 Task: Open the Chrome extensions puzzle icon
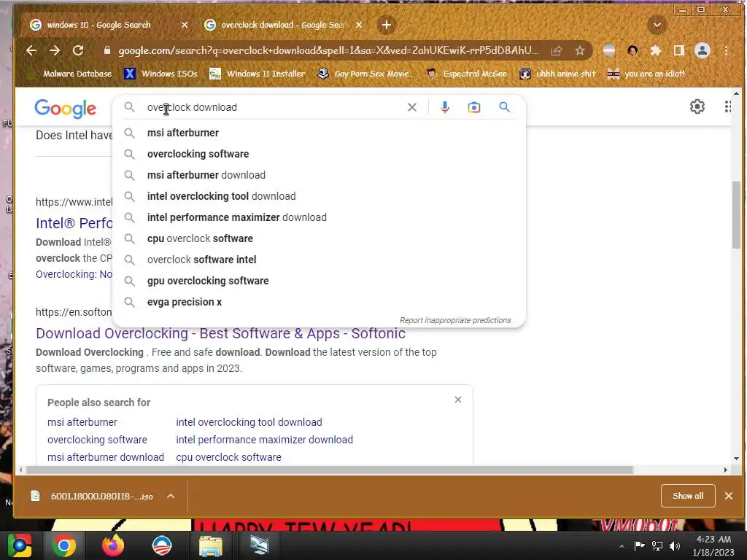click(656, 50)
